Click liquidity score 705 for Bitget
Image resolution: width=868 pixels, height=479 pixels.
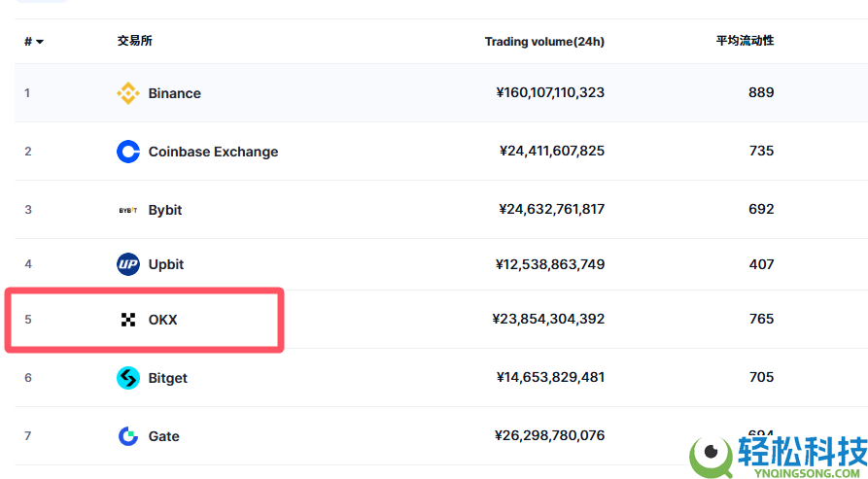[x=761, y=377]
